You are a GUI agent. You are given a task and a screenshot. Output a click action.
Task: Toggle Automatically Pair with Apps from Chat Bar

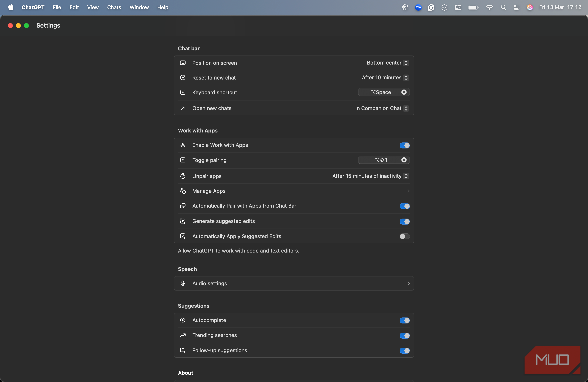(405, 206)
